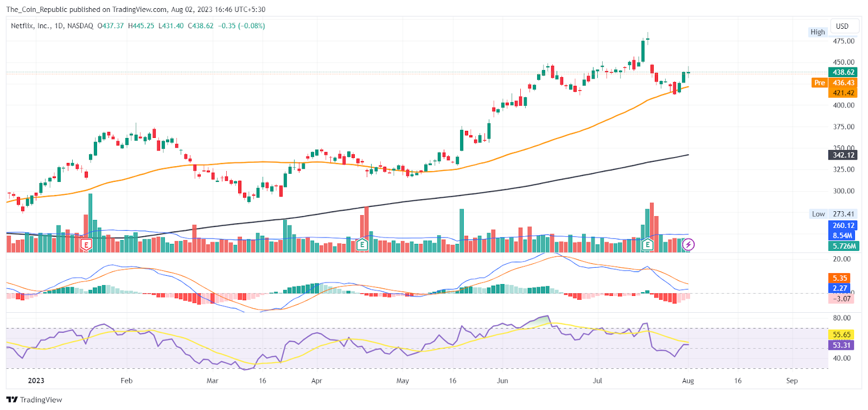Viewport: 868px width, 410px height.
Task: Click the high price H445.25
Action: 141,26
